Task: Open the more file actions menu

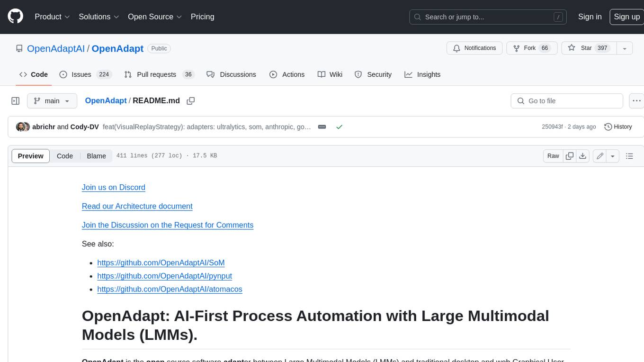Action: tap(636, 101)
